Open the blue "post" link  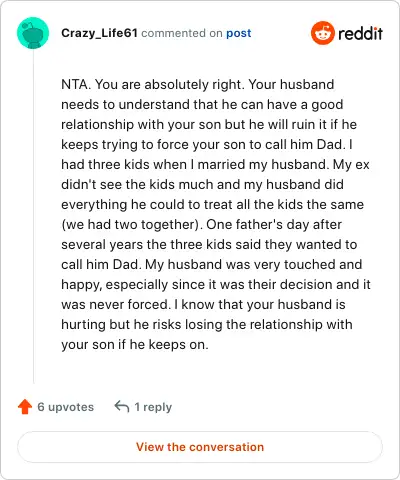[x=239, y=33]
